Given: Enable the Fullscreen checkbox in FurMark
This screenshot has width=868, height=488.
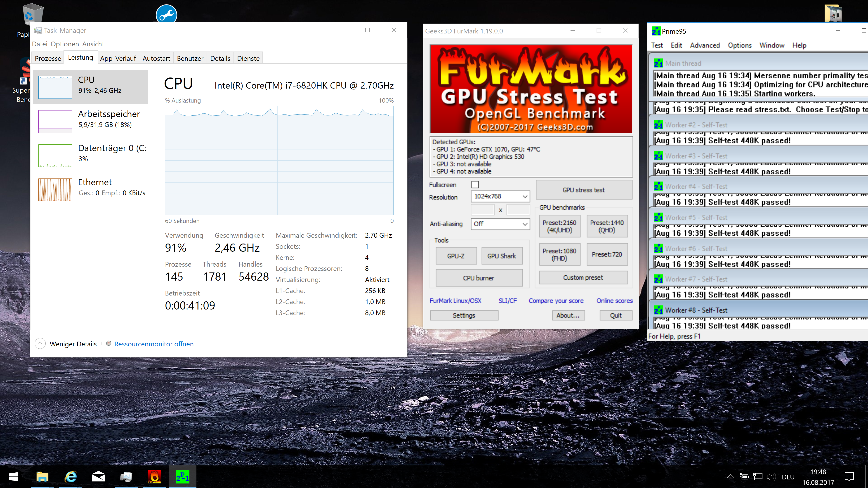Looking at the screenshot, I should (475, 185).
